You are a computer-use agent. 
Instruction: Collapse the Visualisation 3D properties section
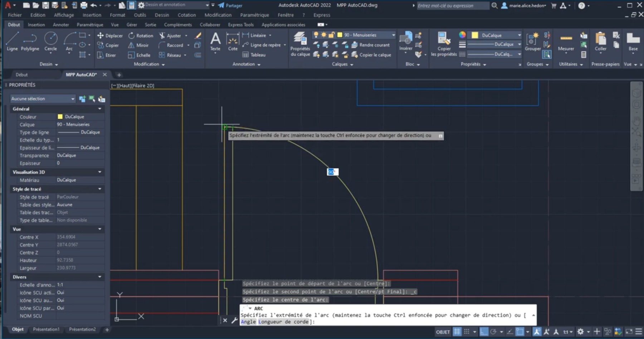pyautogui.click(x=100, y=172)
